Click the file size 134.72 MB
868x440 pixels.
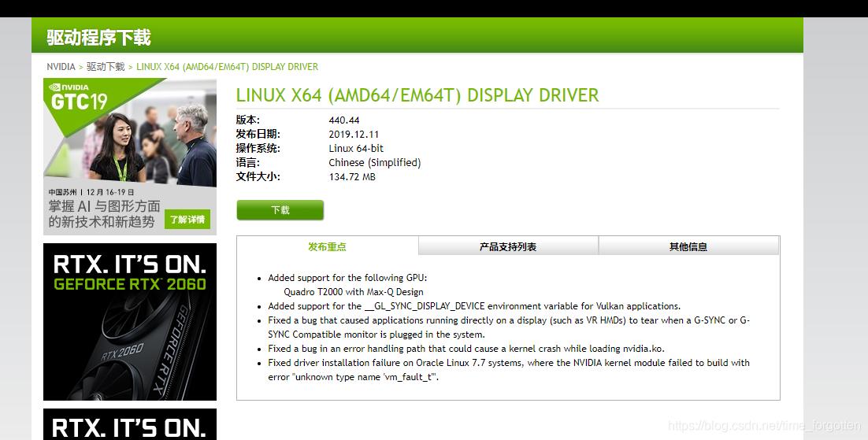point(352,177)
